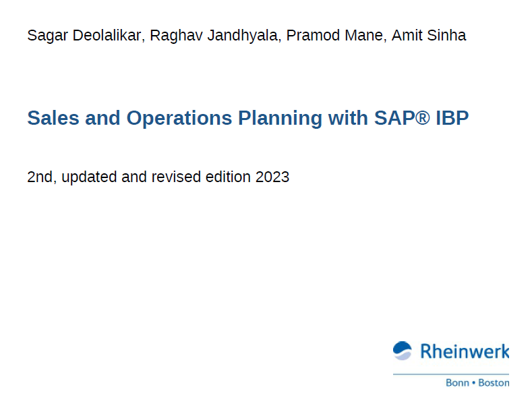Click the city name Boston

(x=494, y=382)
